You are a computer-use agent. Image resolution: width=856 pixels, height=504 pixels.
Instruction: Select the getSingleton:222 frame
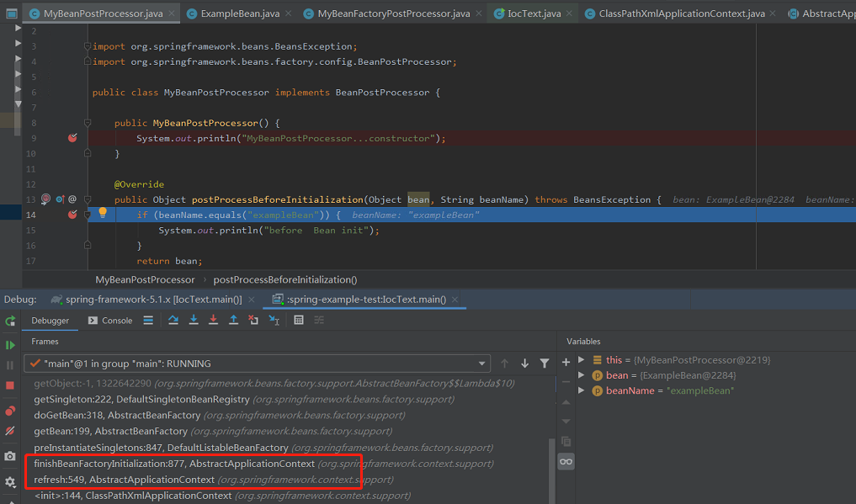285,400
